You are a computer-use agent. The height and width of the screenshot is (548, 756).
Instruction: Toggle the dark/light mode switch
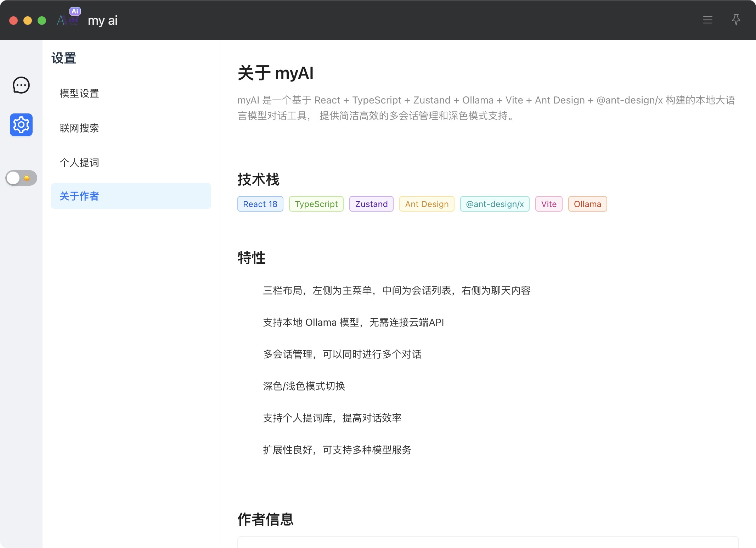click(21, 178)
